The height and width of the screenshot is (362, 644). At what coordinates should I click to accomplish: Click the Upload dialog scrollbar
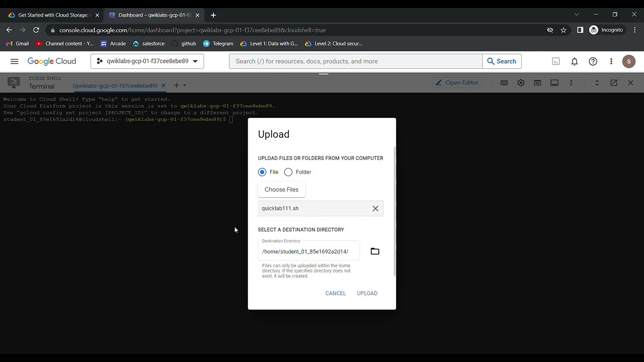click(394, 211)
